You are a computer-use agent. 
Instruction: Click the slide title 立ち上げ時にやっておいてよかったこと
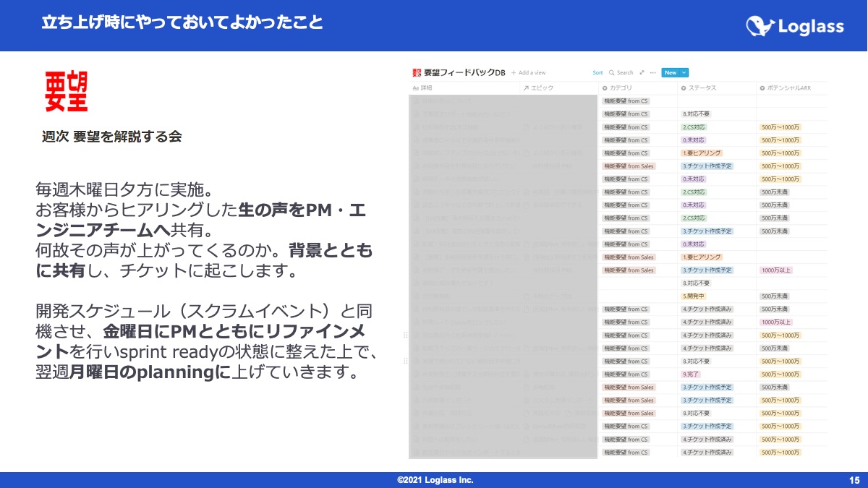point(182,22)
